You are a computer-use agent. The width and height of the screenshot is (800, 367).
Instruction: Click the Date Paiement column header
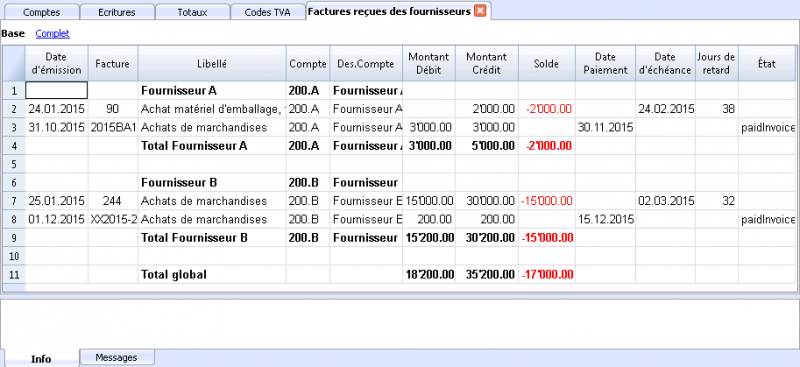click(605, 63)
